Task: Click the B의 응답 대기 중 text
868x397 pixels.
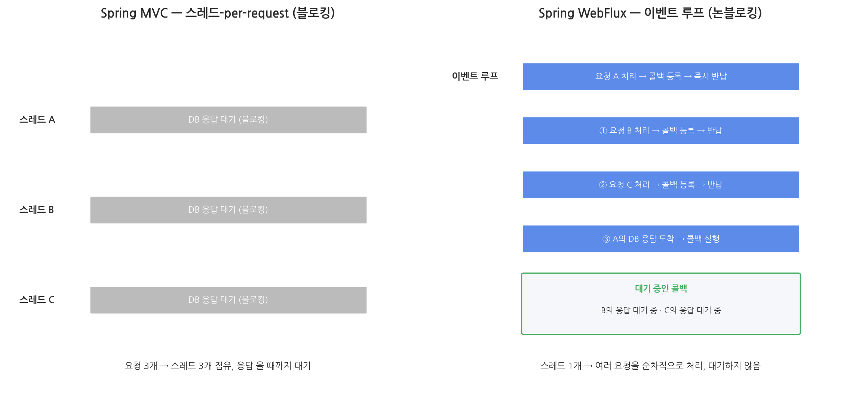Action: (629, 310)
